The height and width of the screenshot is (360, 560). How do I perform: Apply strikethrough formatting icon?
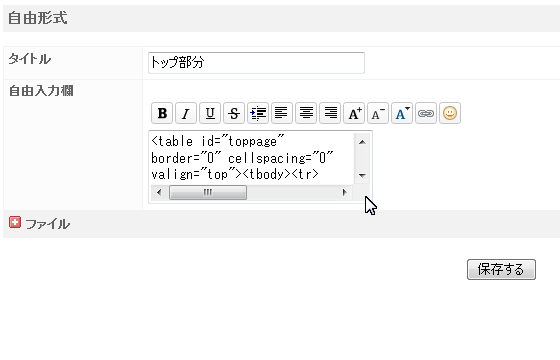234,113
